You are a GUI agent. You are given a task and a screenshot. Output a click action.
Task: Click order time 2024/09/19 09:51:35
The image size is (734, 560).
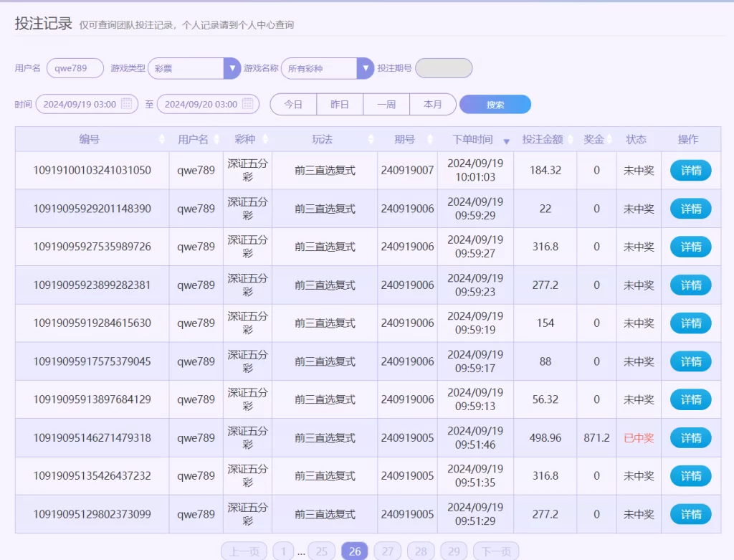475,475
